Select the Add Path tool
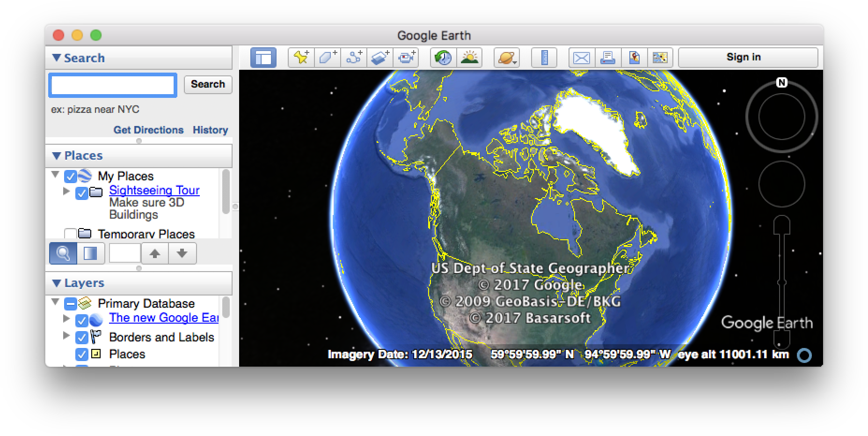 (353, 58)
